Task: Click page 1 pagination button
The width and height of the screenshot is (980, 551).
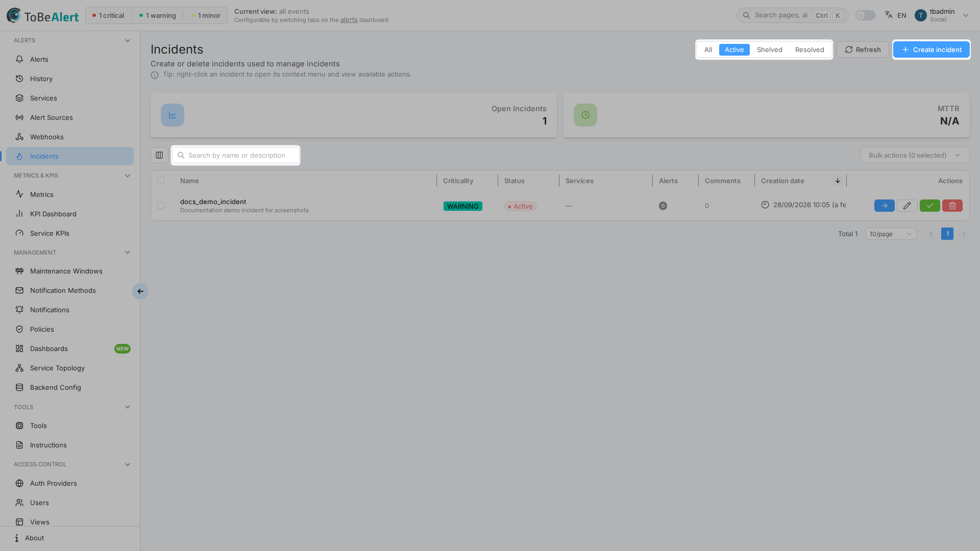Action: [x=947, y=234]
